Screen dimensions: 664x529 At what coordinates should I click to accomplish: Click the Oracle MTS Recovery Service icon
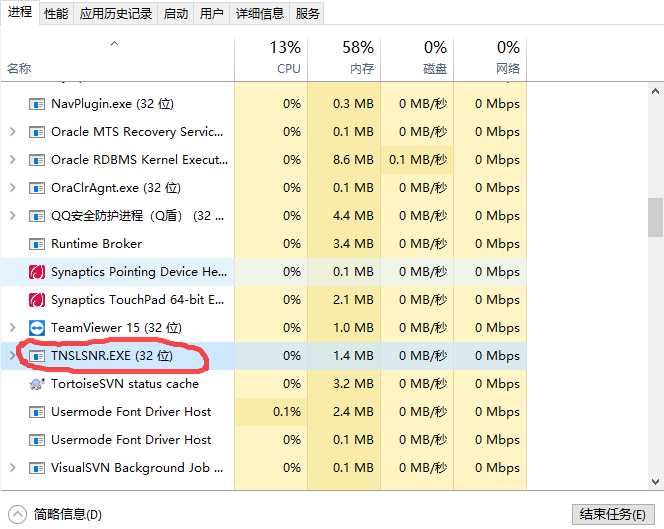pos(37,132)
